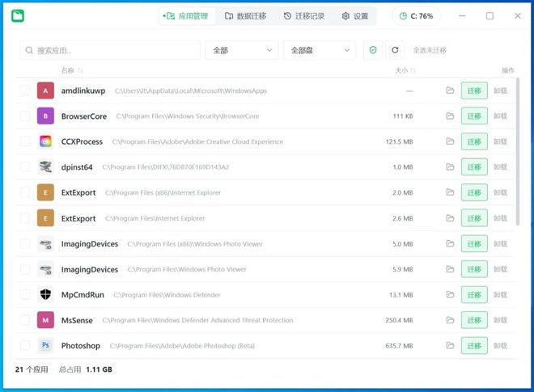Click the 搜索应用 search field
Viewport: 534px width, 392px height.
click(x=110, y=50)
